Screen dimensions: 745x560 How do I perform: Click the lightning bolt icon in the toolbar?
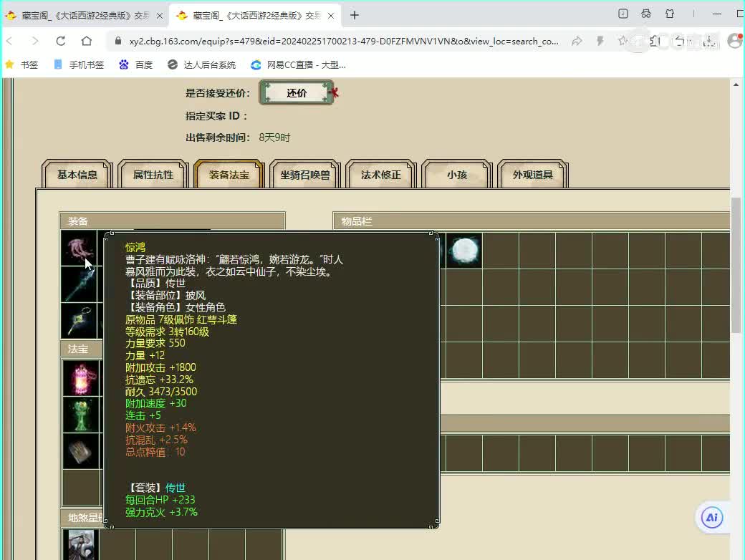600,42
